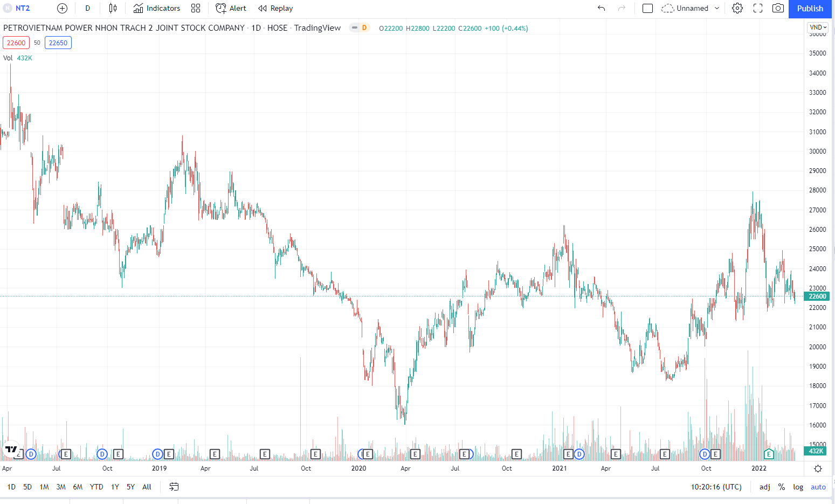Open the D interval selector
Screen dimensions: 835x504
point(87,8)
